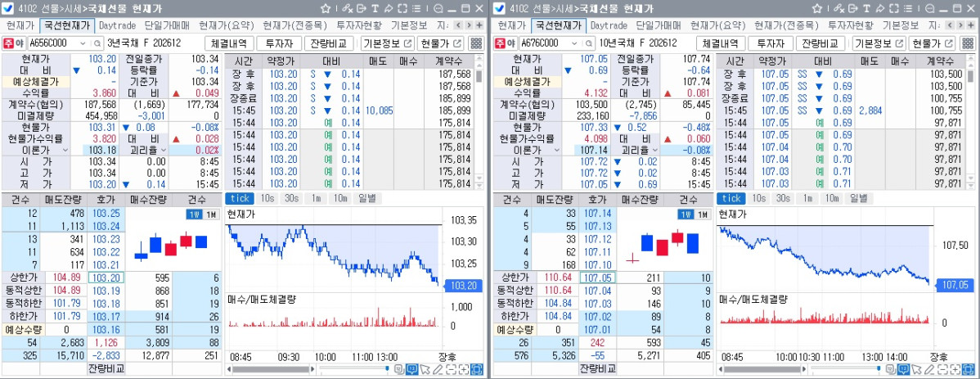Click the 107.05 price cell in right order book
Screen dimensions: 980x379
coord(597,277)
